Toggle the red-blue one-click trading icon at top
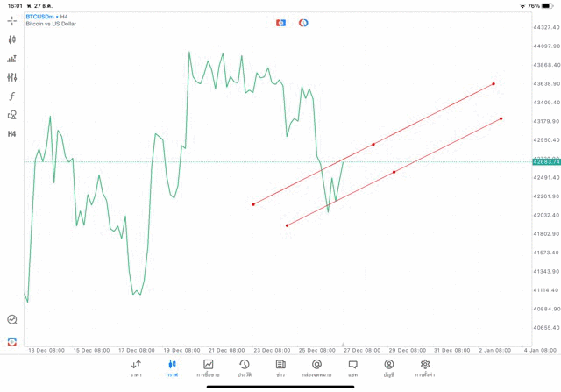 pos(281,23)
